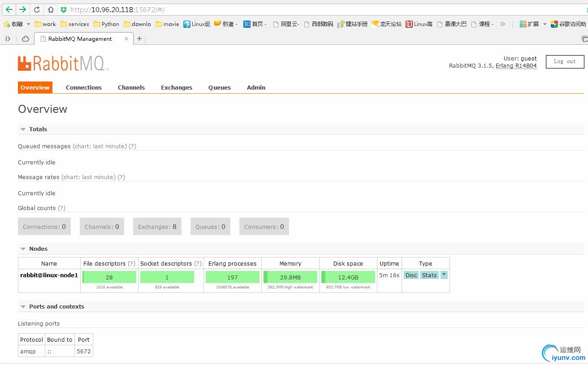Screen dimensions: 588x365
Task: Expand the 扩展 dropdown arrow
Action: click(545, 24)
